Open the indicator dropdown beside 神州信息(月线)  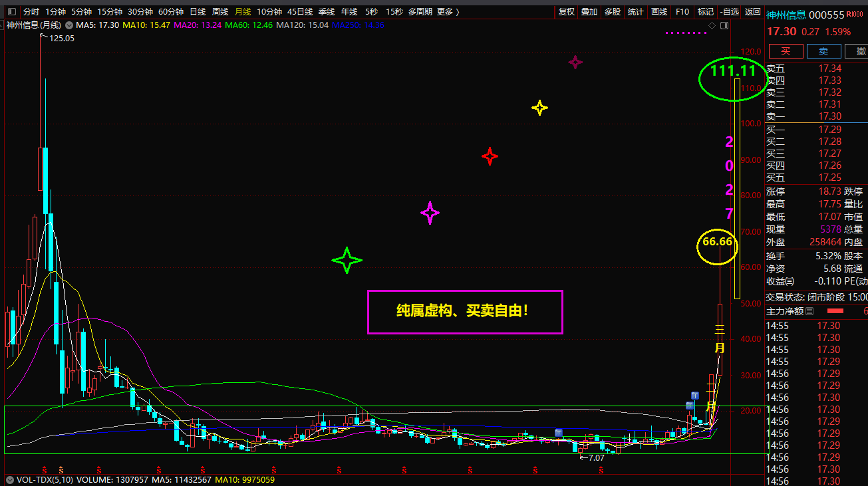click(x=69, y=25)
